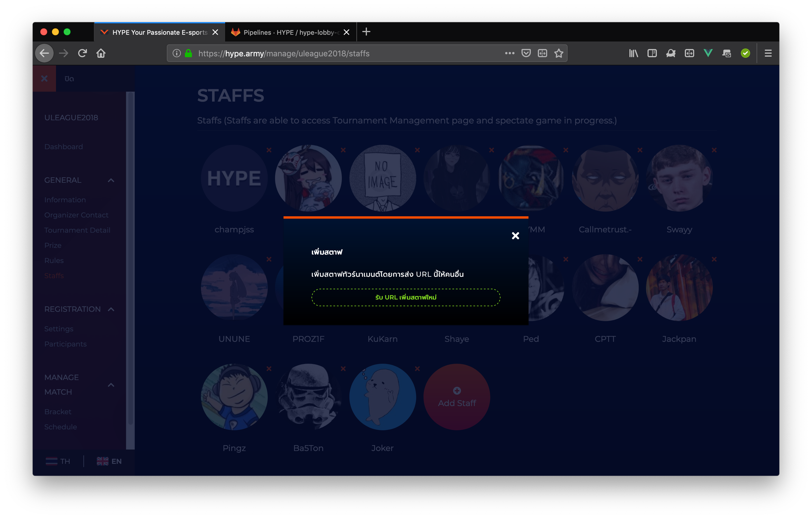The height and width of the screenshot is (519, 812).
Task: Click the green dashed new staff URL button
Action: click(x=406, y=297)
